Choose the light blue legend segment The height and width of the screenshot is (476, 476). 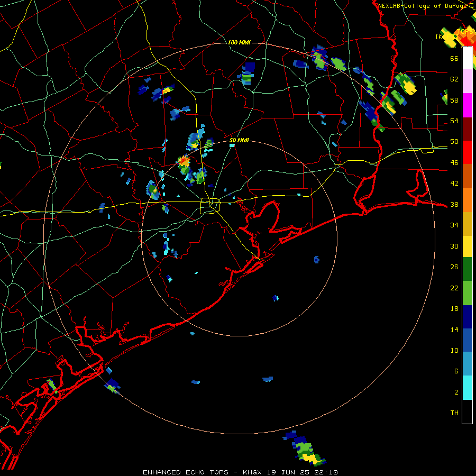tap(467, 364)
